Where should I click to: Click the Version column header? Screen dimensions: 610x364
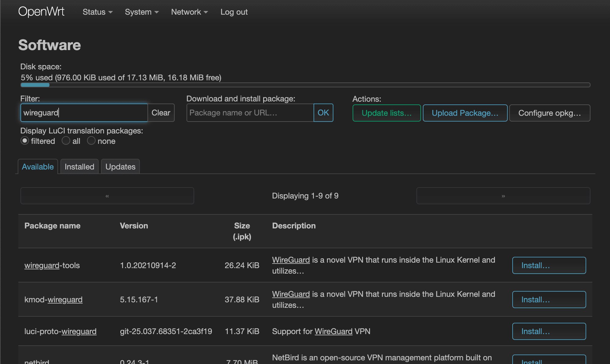134,226
